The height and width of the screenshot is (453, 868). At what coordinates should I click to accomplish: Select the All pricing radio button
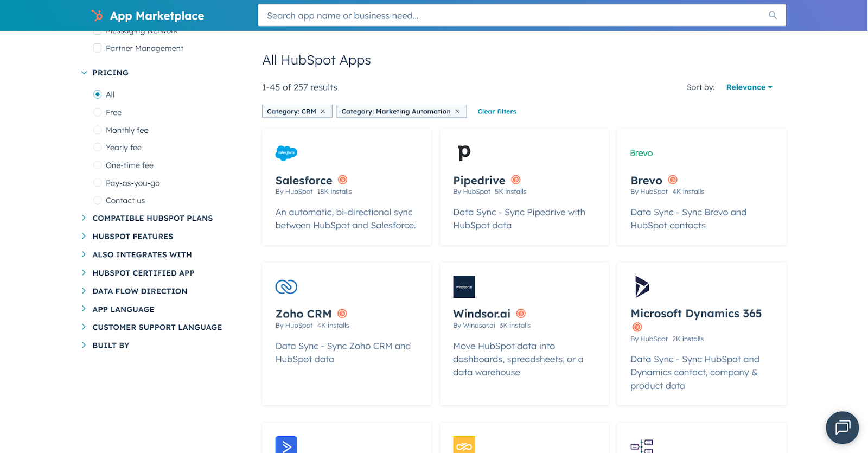(x=98, y=94)
